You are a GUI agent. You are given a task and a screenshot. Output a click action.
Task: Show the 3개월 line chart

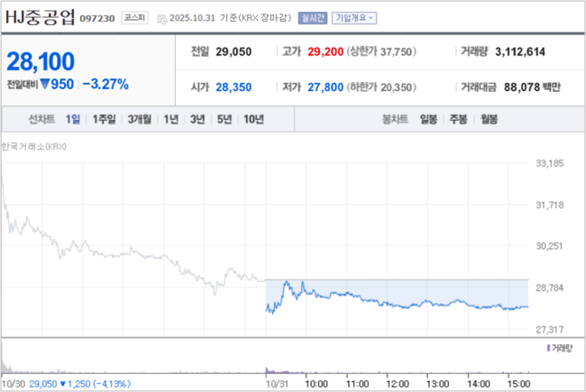point(139,119)
